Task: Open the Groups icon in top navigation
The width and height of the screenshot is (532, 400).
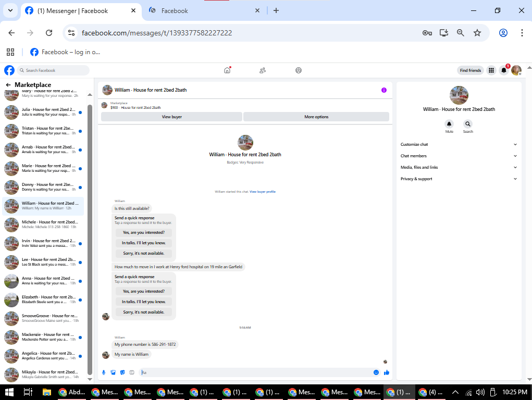Action: [x=299, y=70]
